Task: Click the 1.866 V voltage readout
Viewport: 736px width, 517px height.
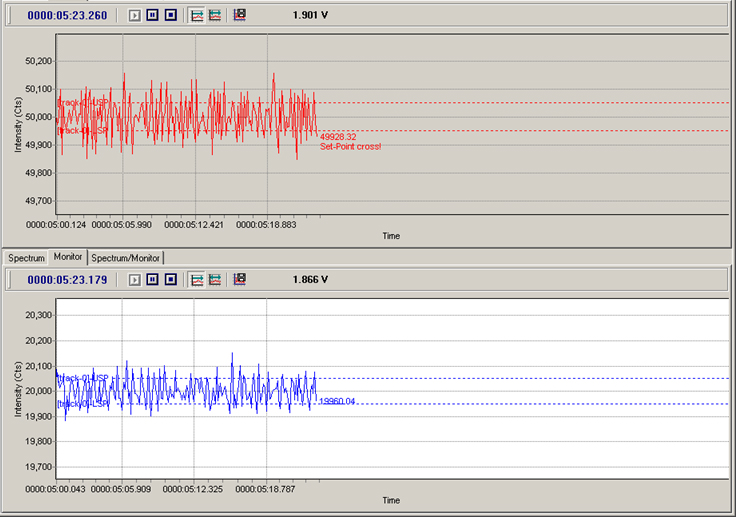Action: (x=310, y=279)
